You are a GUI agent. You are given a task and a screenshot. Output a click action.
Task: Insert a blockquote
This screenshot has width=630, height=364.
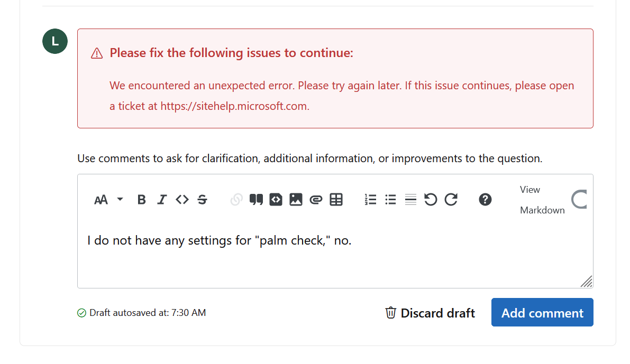tap(256, 200)
